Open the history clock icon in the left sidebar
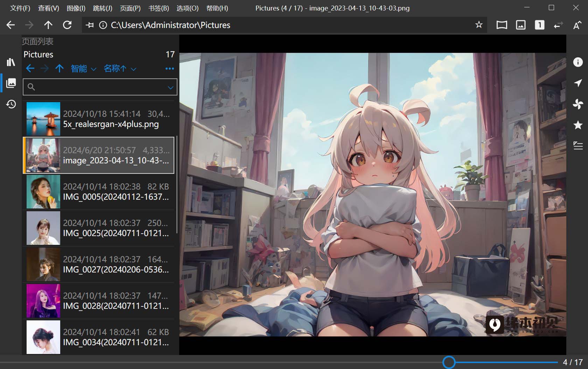Screen dimensions: 588x369 point(11,104)
